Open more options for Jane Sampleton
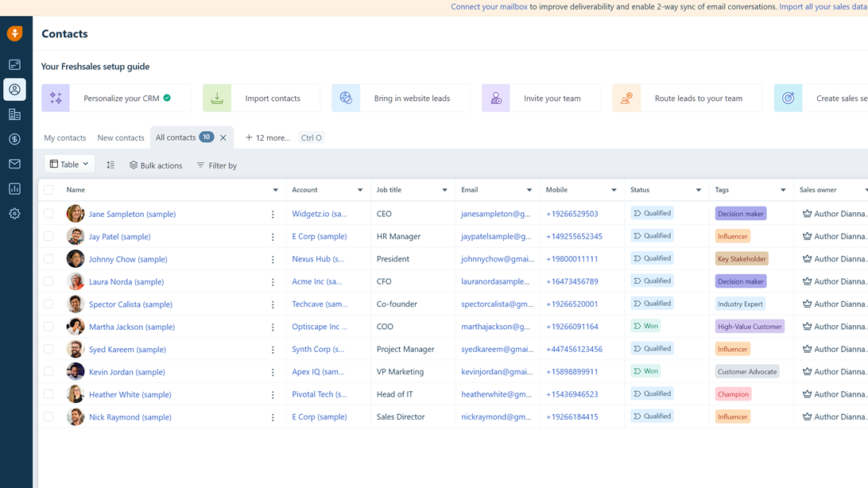868x488 pixels. coord(273,214)
